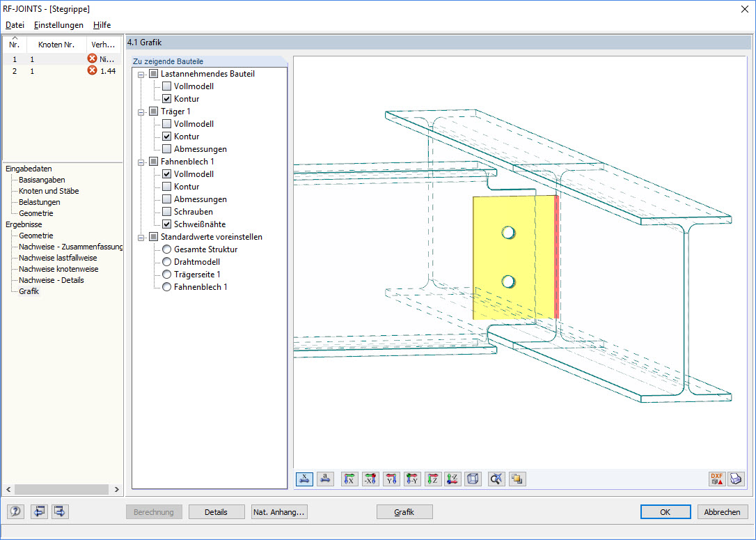Confirm with the OK button
The height and width of the screenshot is (540, 756).
[x=666, y=512]
